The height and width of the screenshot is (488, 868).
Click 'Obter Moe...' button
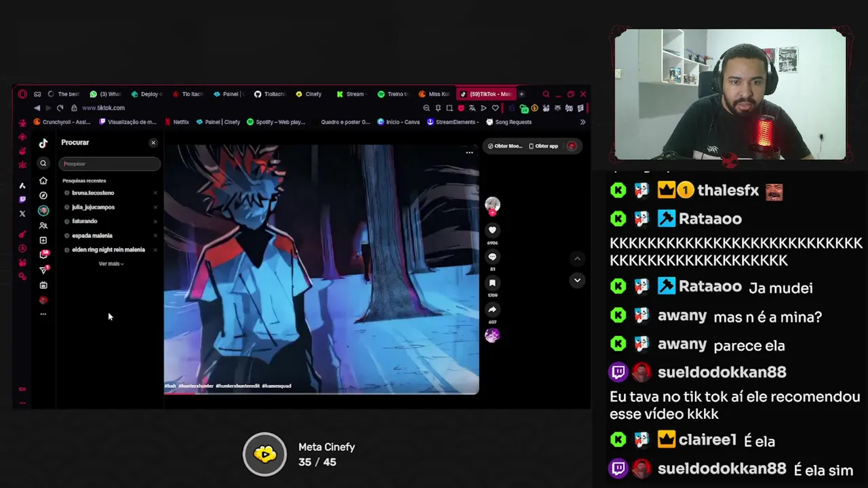505,146
